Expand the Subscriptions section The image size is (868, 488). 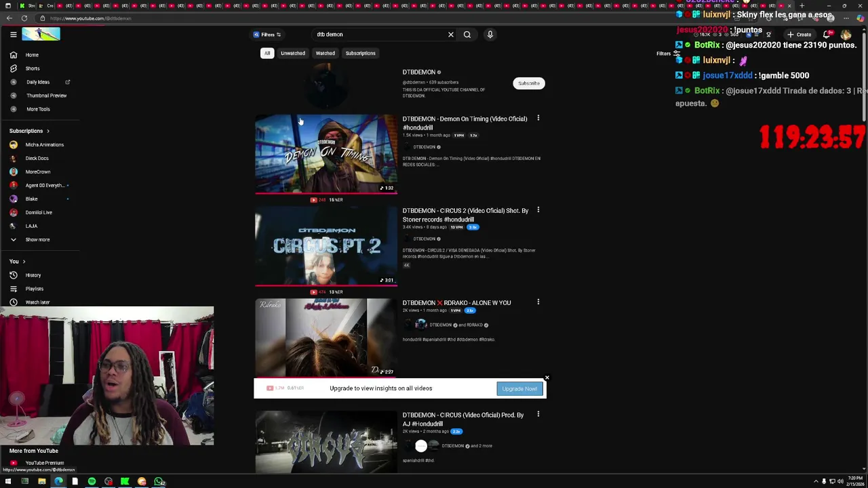pos(29,131)
